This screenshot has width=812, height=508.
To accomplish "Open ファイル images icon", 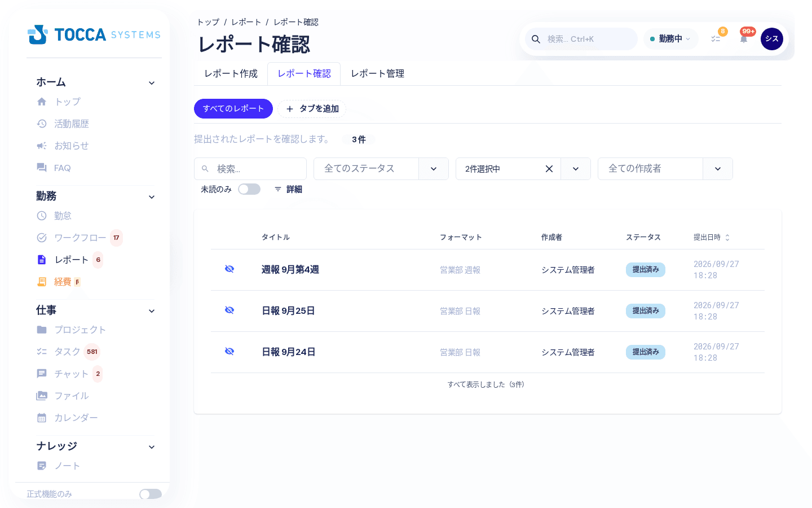I will coord(42,396).
